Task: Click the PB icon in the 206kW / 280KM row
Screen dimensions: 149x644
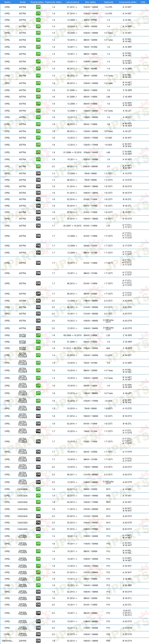Action: coord(38,166)
